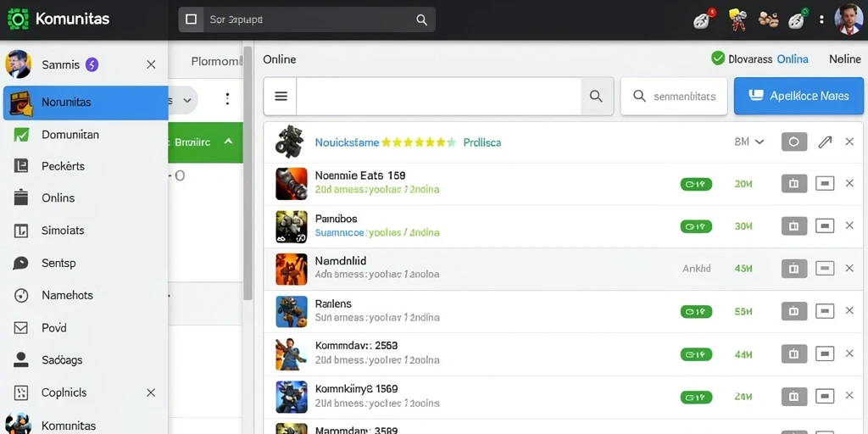Click the Apelkoce Nares blue button
868x434 pixels.
click(798, 96)
